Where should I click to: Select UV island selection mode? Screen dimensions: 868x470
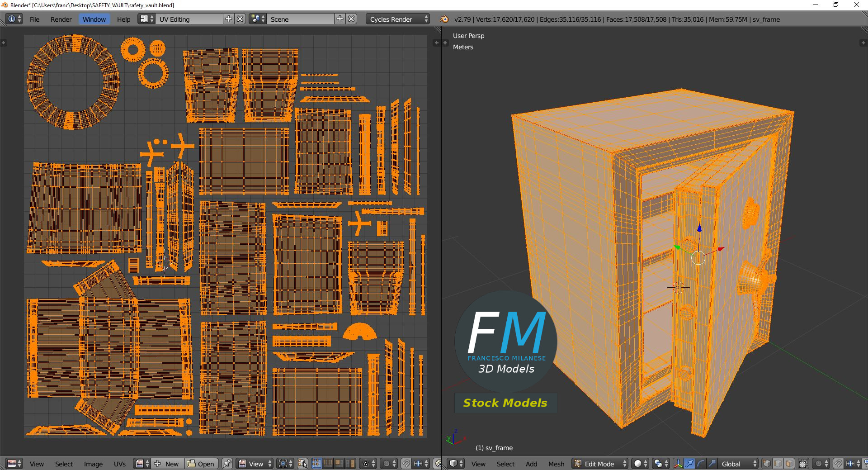coord(350,464)
